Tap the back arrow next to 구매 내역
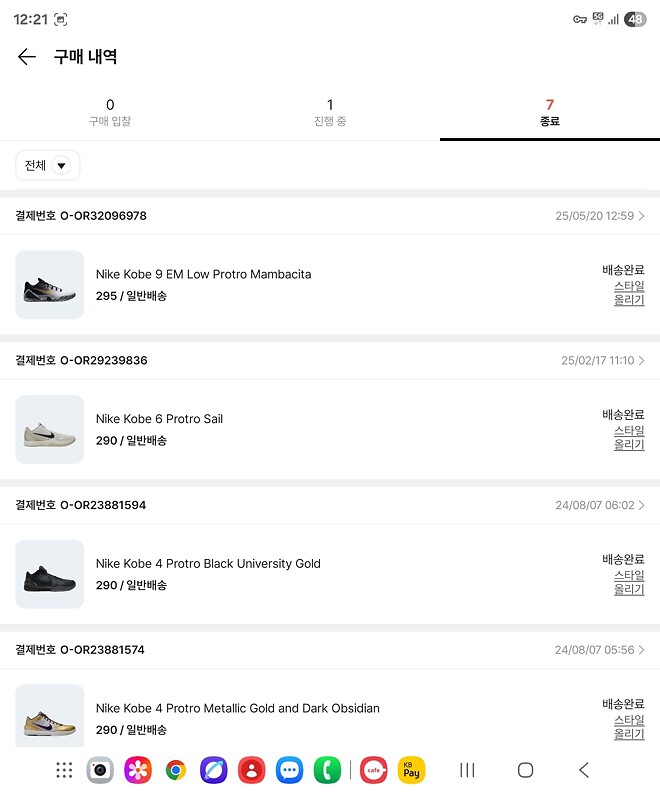Image resolution: width=660 pixels, height=793 pixels. tap(27, 57)
